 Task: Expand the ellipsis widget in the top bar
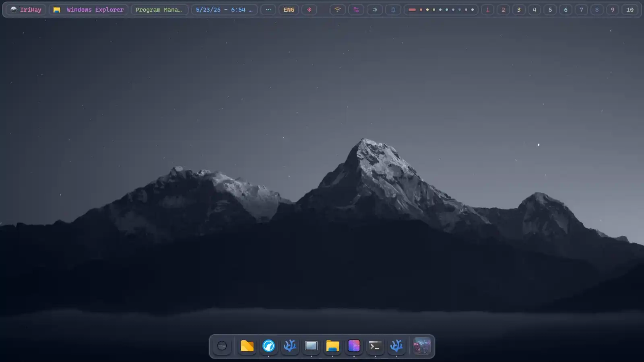268,9
